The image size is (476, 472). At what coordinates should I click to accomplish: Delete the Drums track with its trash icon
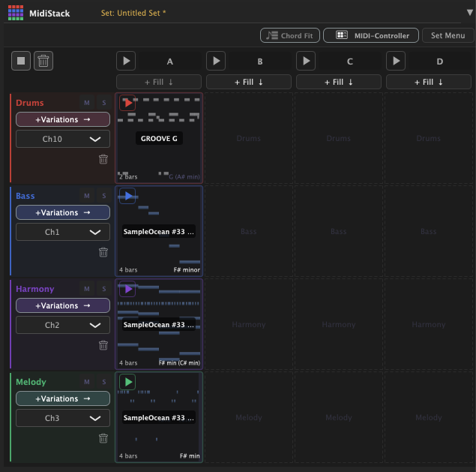[x=103, y=159]
